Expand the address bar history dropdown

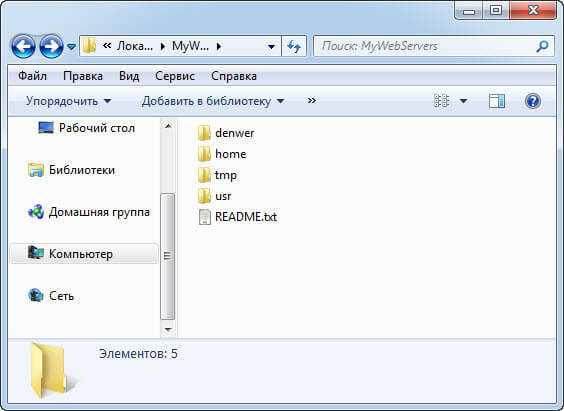tap(271, 46)
